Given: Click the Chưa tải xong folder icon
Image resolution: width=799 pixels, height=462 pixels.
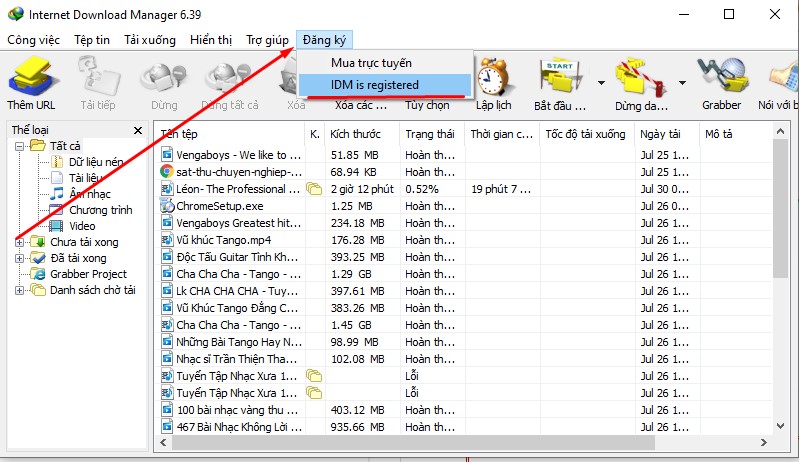Looking at the screenshot, I should [x=38, y=242].
